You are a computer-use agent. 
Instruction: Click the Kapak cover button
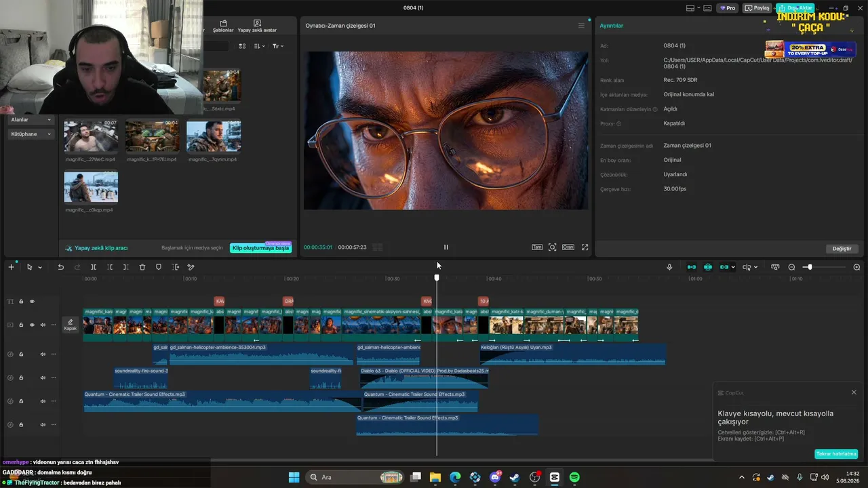(x=71, y=325)
